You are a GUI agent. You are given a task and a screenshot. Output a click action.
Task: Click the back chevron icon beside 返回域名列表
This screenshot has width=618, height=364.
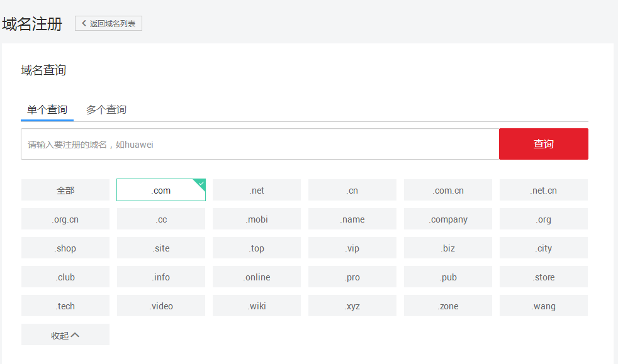(x=84, y=24)
